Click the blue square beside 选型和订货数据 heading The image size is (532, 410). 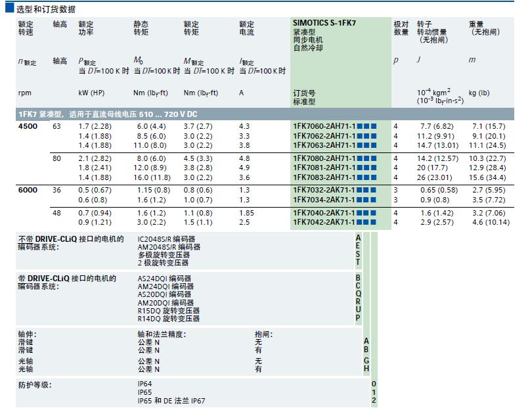click(9, 8)
